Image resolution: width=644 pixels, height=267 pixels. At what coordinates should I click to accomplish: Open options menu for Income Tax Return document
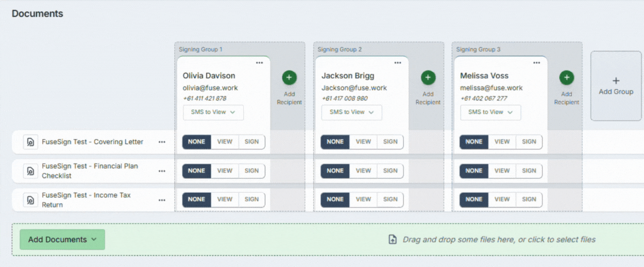point(162,200)
